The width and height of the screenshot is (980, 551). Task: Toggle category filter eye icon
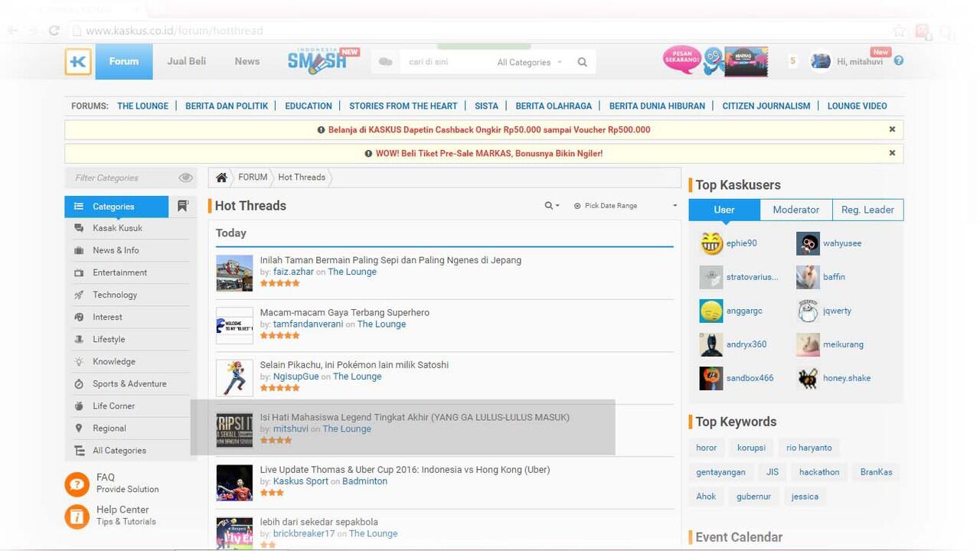tap(185, 178)
